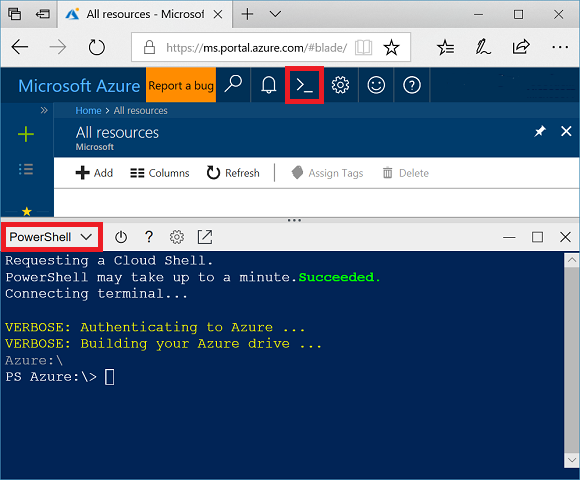
Task: Close the Cloud Shell pane
Action: [565, 237]
